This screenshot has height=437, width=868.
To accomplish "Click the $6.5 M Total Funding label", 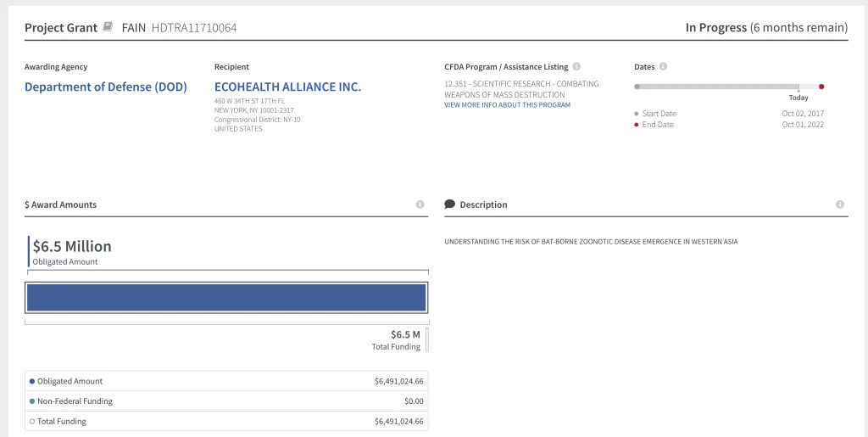I will tap(396, 340).
